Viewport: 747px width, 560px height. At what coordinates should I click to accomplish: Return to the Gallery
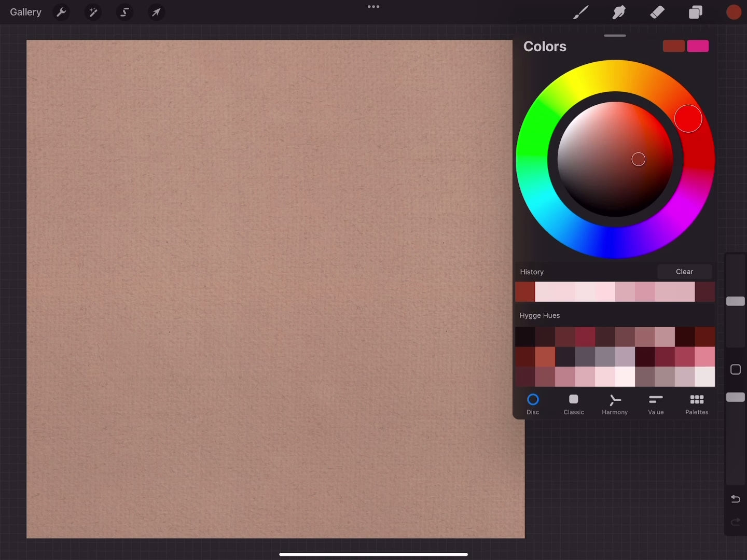click(25, 12)
